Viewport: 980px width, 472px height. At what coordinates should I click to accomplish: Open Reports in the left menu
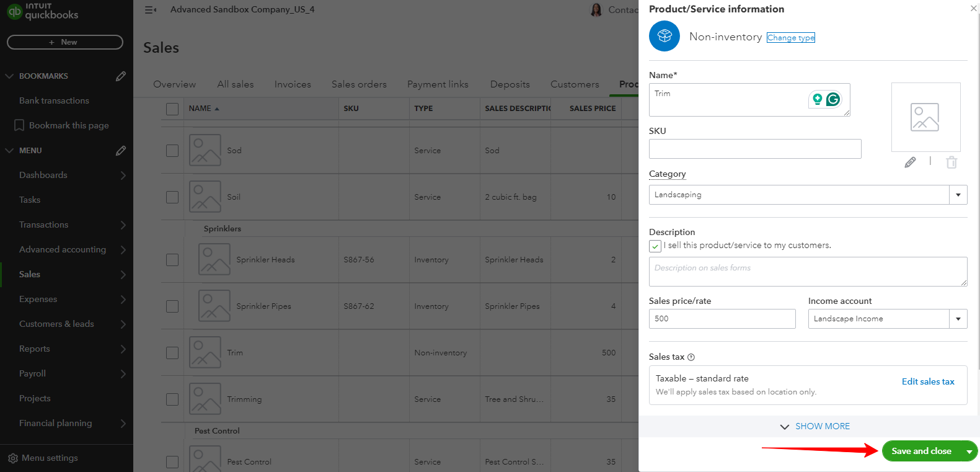35,349
